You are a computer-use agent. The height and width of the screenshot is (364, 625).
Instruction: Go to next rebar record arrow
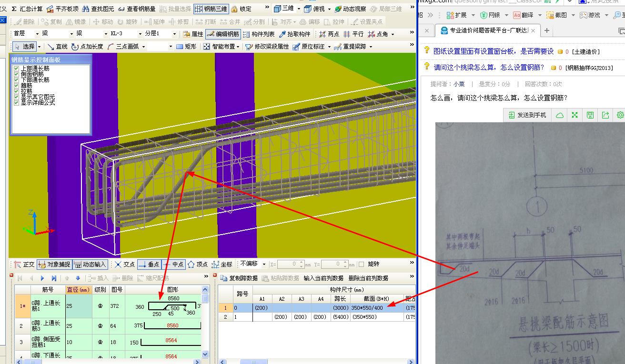(x=42, y=278)
